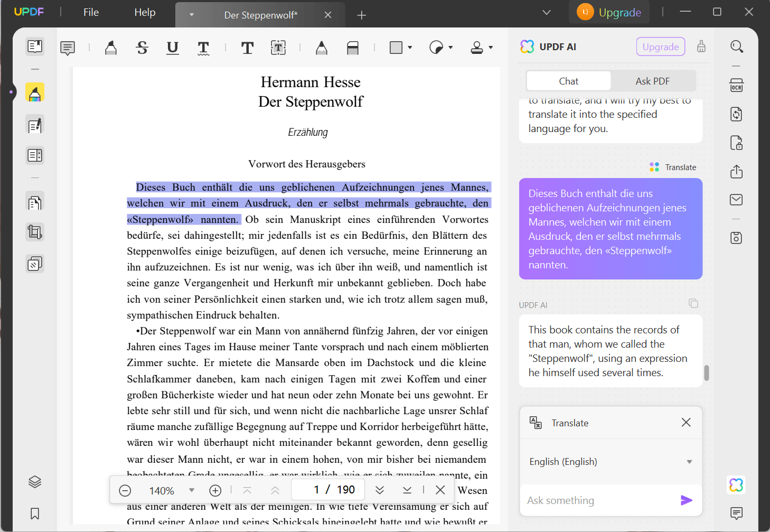Switch to the Ask PDF tab
Viewport: 770px width, 532px height.
coord(652,80)
